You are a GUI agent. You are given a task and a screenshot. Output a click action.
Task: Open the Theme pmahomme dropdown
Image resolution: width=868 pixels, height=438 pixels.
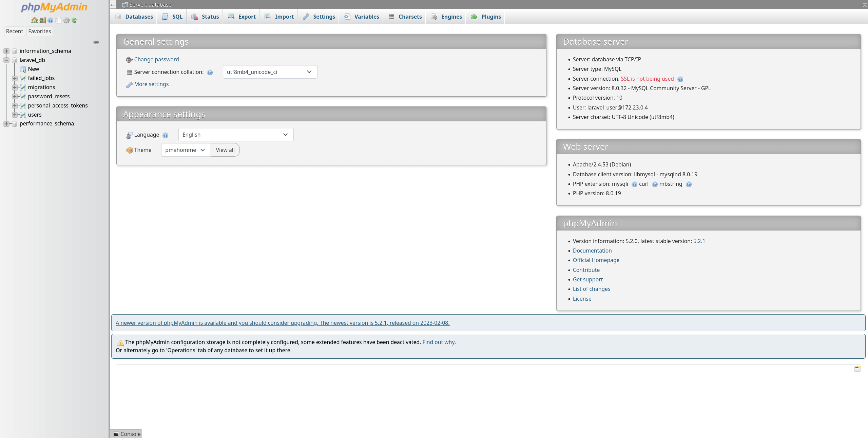pyautogui.click(x=186, y=150)
